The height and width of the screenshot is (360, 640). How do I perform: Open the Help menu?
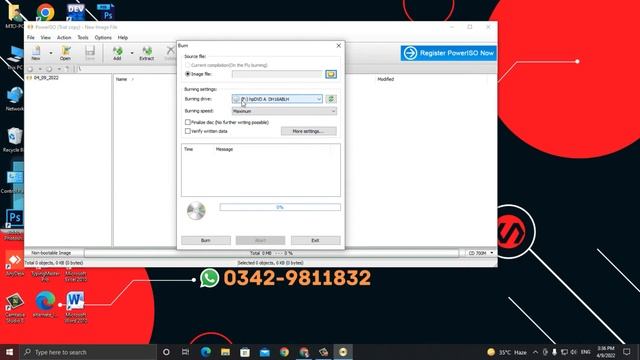point(123,38)
